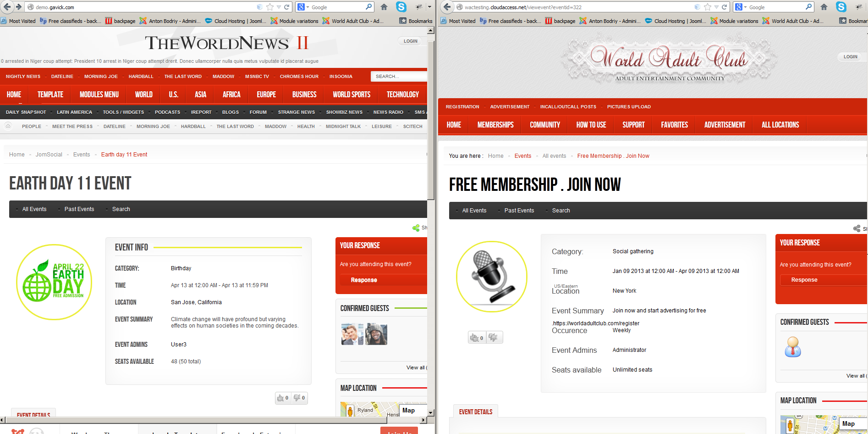Follow the JomSocial breadcrumb link
The height and width of the screenshot is (434, 868).
pyautogui.click(x=49, y=155)
